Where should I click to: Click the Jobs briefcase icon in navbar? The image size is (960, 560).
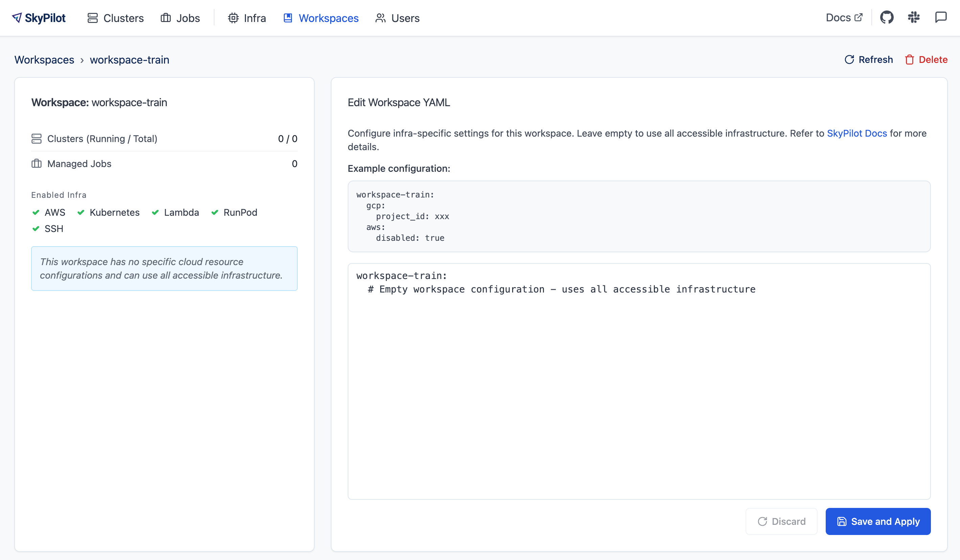click(166, 18)
